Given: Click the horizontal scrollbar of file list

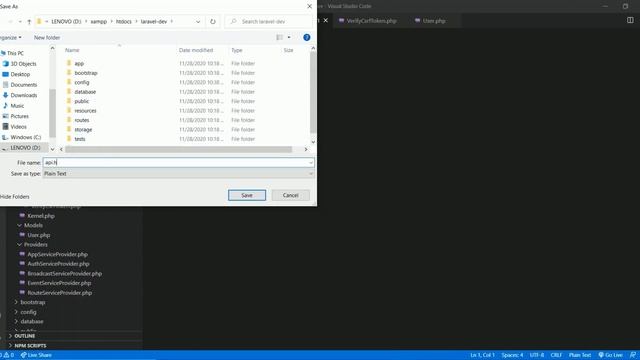Looking at the screenshot, I should click(178, 149).
